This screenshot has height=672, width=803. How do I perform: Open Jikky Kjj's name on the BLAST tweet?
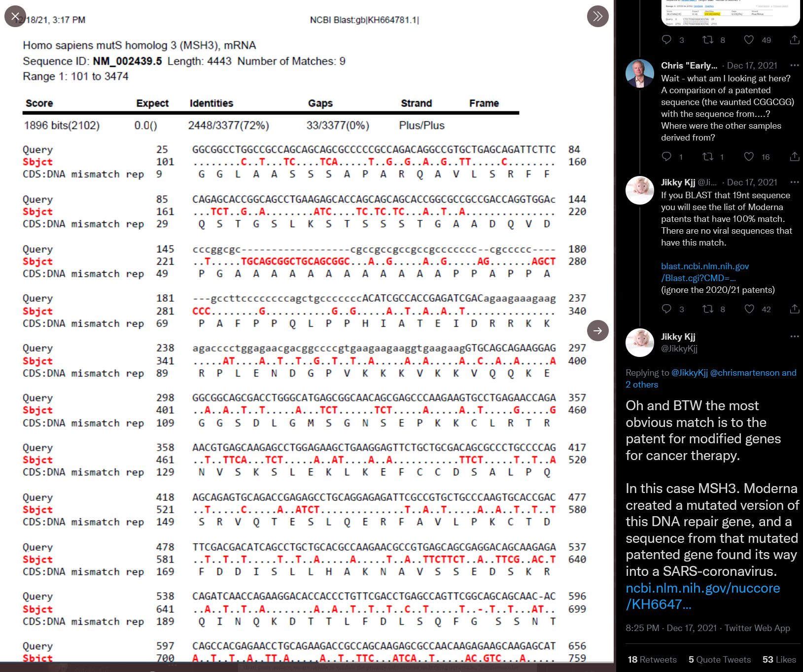tap(678, 182)
